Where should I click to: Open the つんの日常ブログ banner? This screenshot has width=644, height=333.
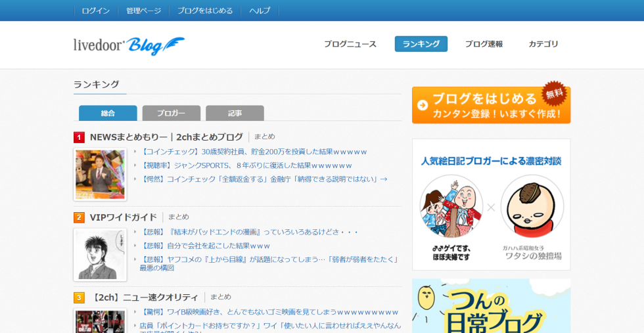click(x=492, y=306)
